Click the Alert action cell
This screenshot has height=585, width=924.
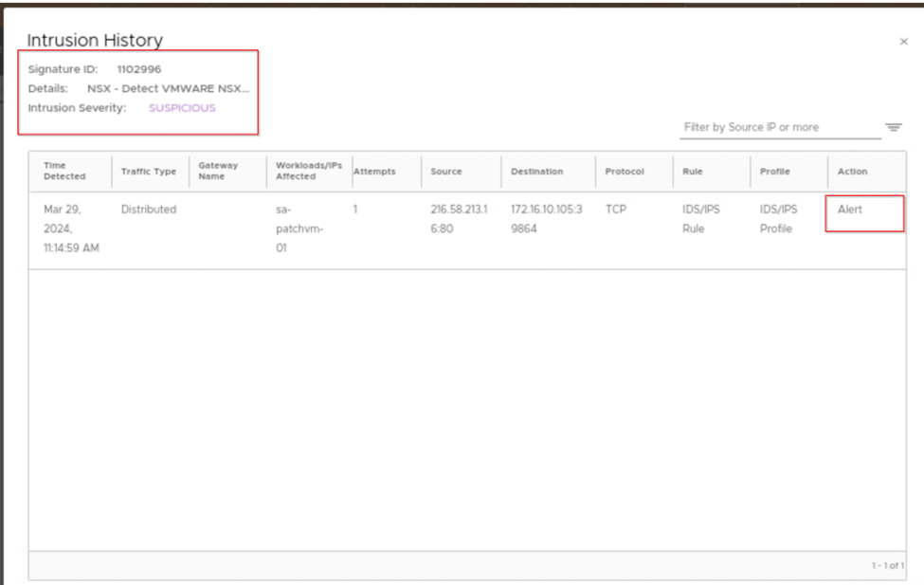coord(850,210)
